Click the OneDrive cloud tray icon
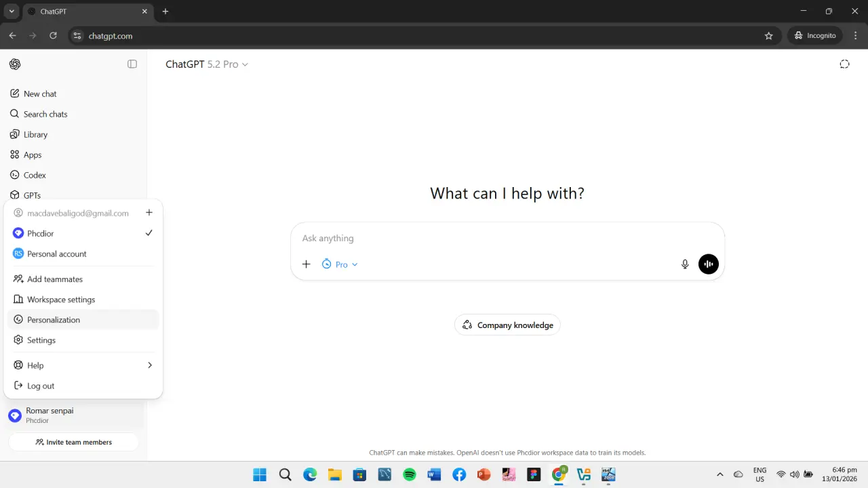 [x=738, y=474]
